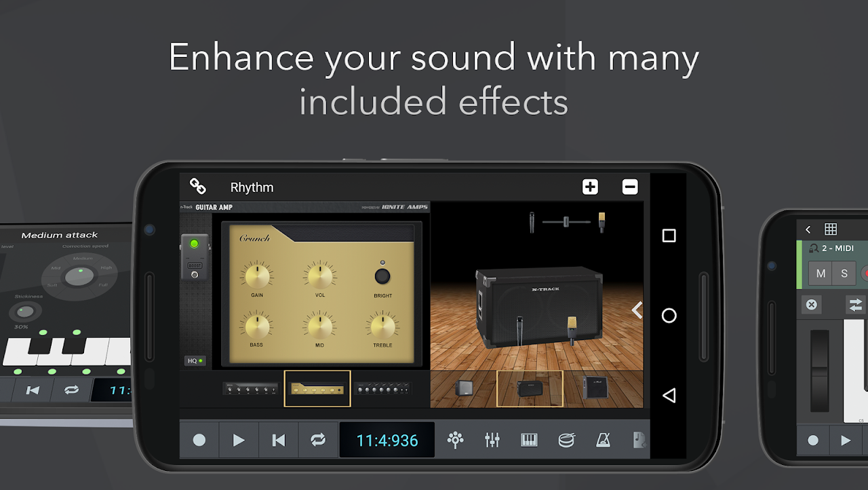Open the drum pads

coord(566,440)
